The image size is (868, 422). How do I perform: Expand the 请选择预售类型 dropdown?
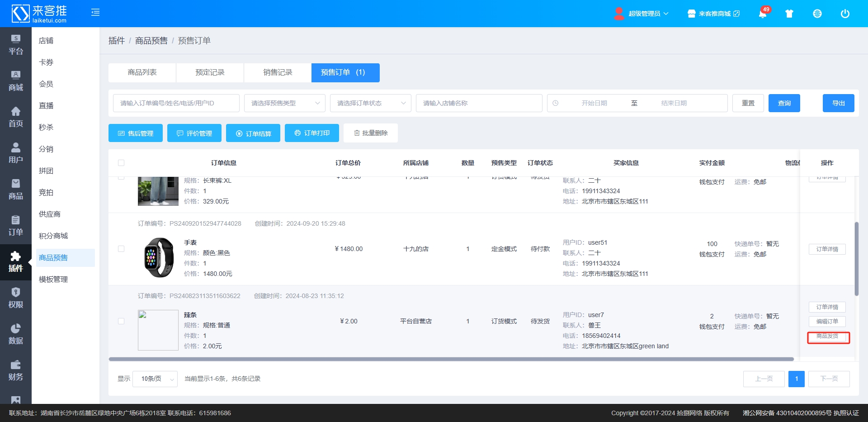tap(284, 103)
